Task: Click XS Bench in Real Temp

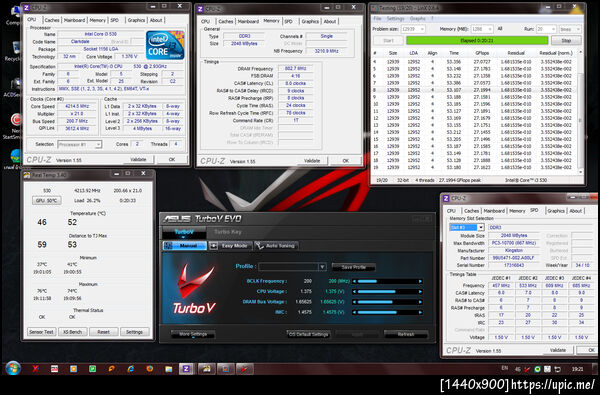Action: click(73, 332)
